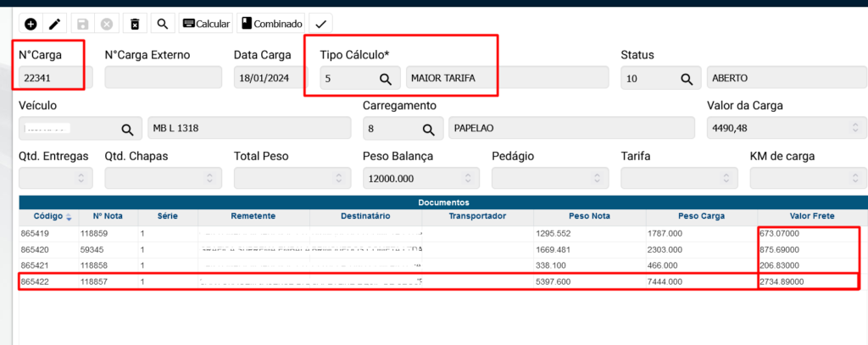The width and height of the screenshot is (868, 345).
Task: Open the Status lookup magnifier
Action: (686, 79)
